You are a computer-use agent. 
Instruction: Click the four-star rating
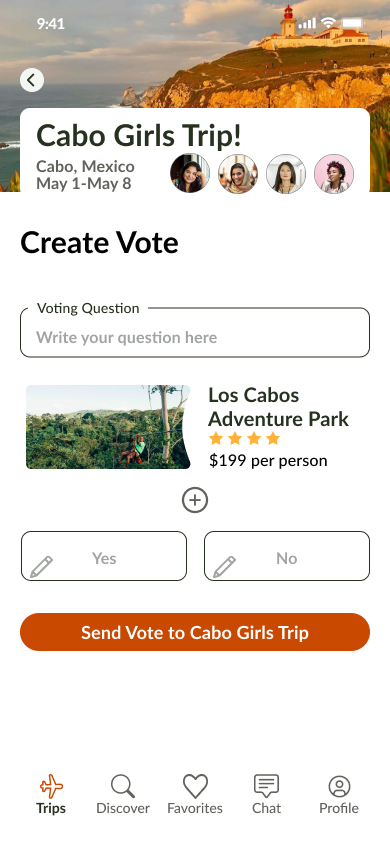tap(244, 438)
